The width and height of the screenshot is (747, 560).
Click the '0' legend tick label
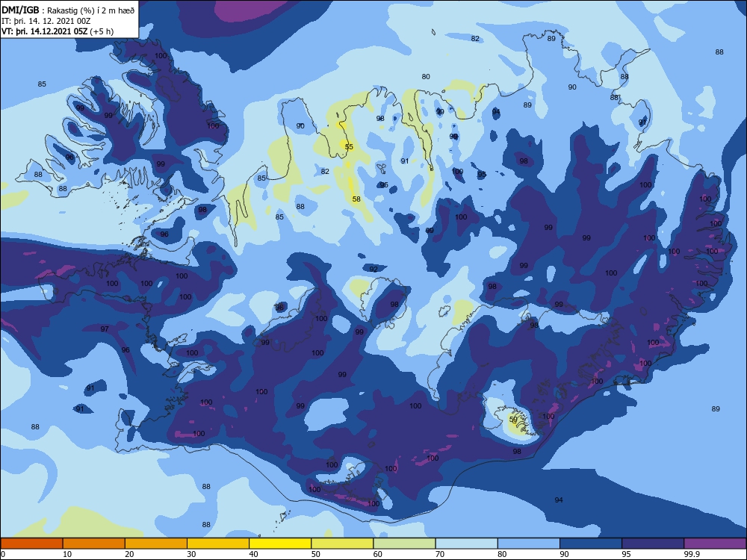point(3,554)
